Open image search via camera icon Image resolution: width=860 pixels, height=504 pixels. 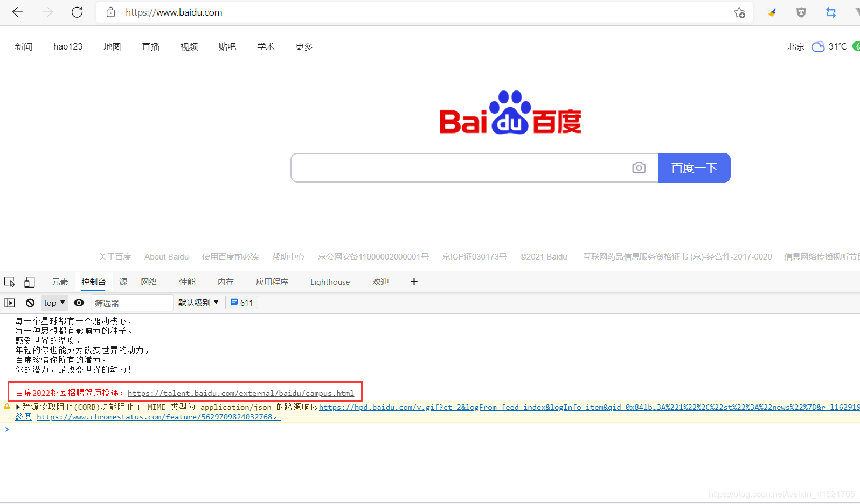(x=639, y=168)
